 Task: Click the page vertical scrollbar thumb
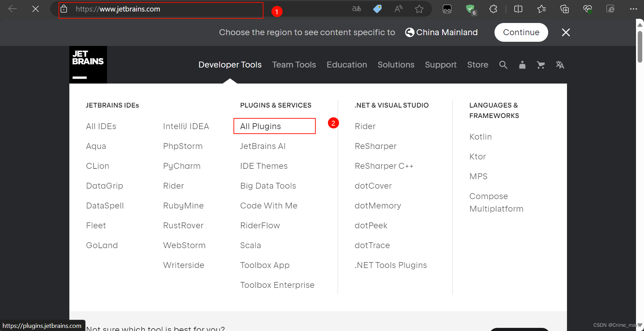click(x=640, y=47)
